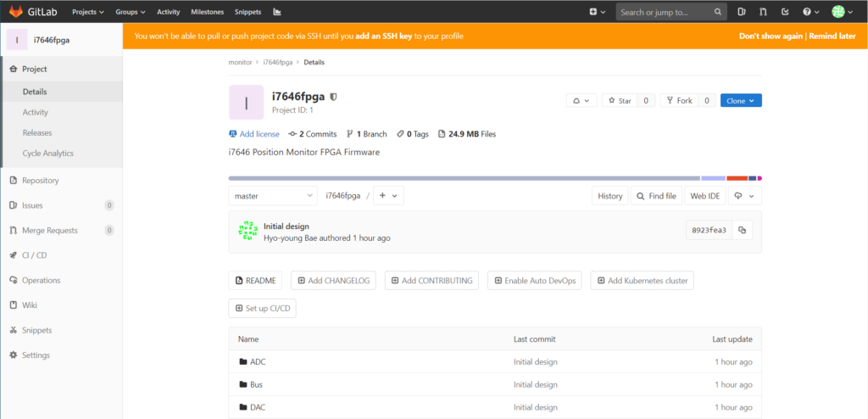
Task: Click the search magnifier icon
Action: pos(718,12)
